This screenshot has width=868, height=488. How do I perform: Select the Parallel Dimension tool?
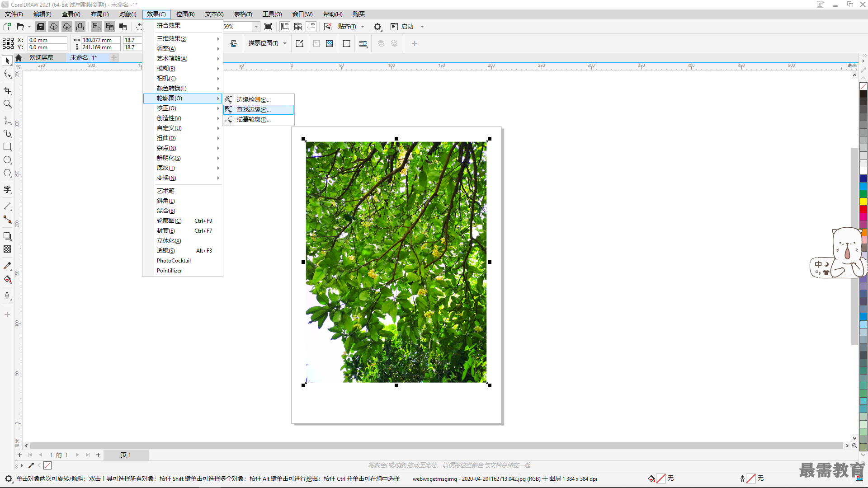point(7,206)
